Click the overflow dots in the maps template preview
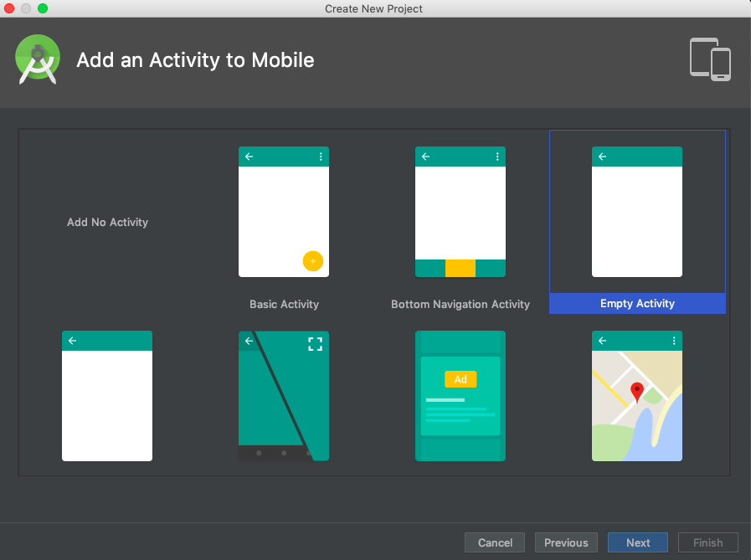 tap(674, 341)
